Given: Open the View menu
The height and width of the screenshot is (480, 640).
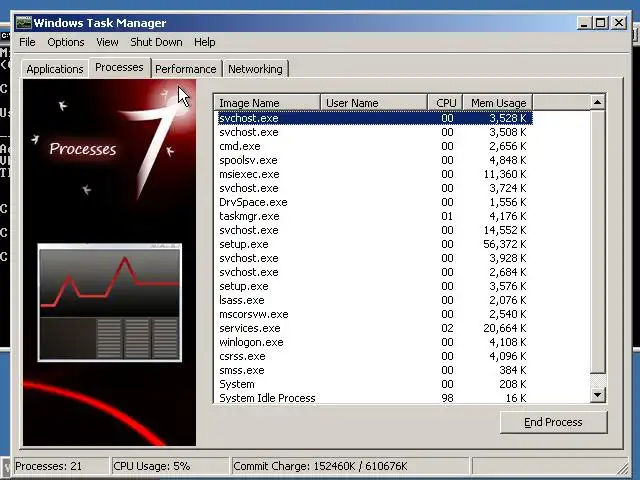Looking at the screenshot, I should pyautogui.click(x=107, y=42).
